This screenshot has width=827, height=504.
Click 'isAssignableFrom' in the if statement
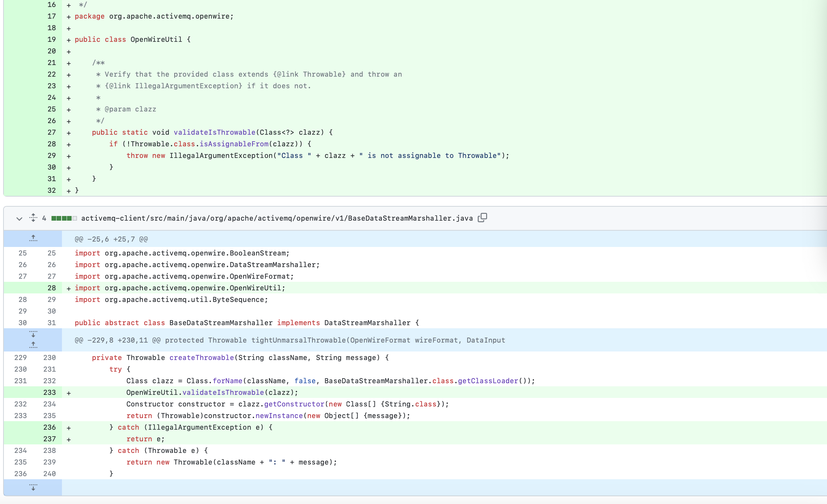[x=234, y=144]
